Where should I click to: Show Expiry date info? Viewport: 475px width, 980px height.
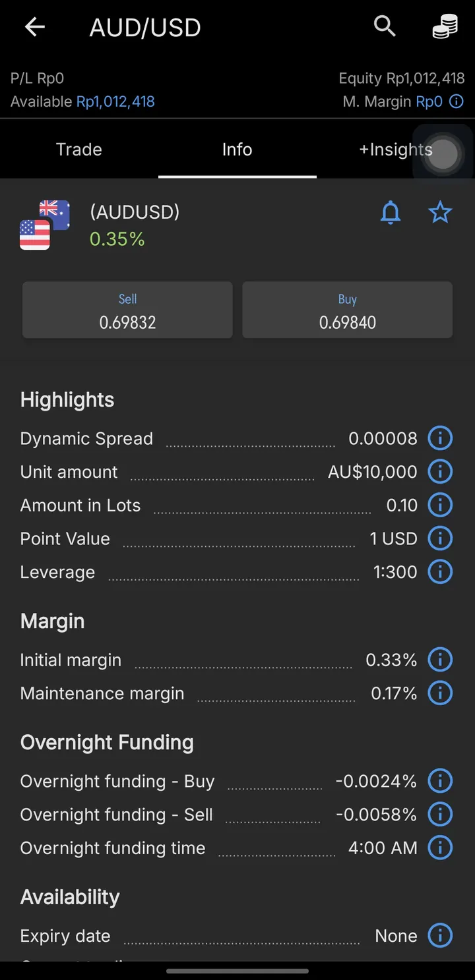pyautogui.click(x=440, y=936)
